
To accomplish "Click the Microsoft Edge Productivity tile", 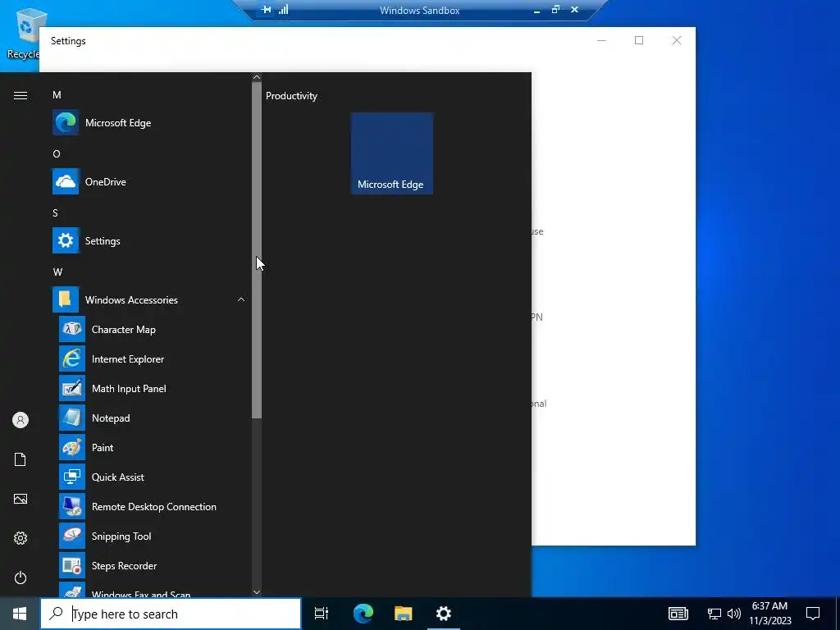I will pos(391,153).
